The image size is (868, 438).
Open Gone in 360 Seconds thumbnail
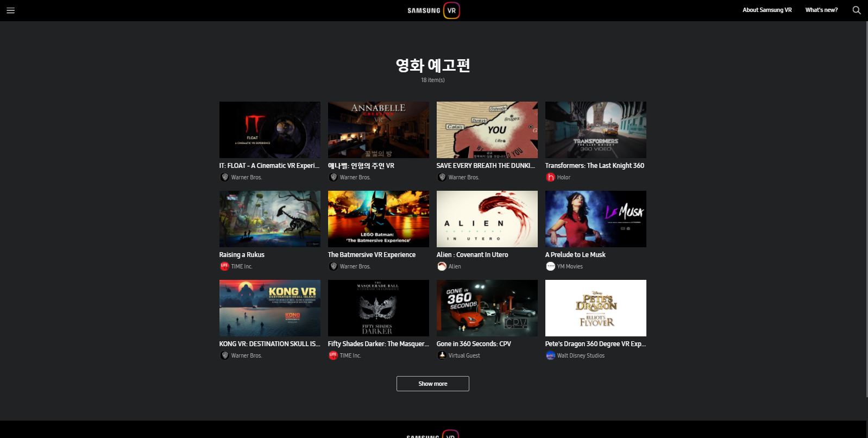point(487,308)
